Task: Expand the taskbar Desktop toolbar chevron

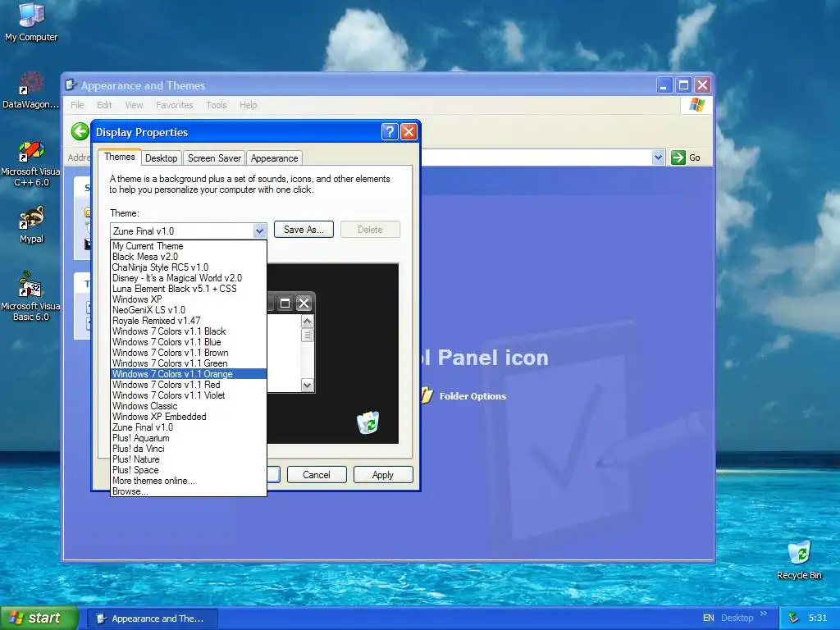Action: click(x=764, y=614)
